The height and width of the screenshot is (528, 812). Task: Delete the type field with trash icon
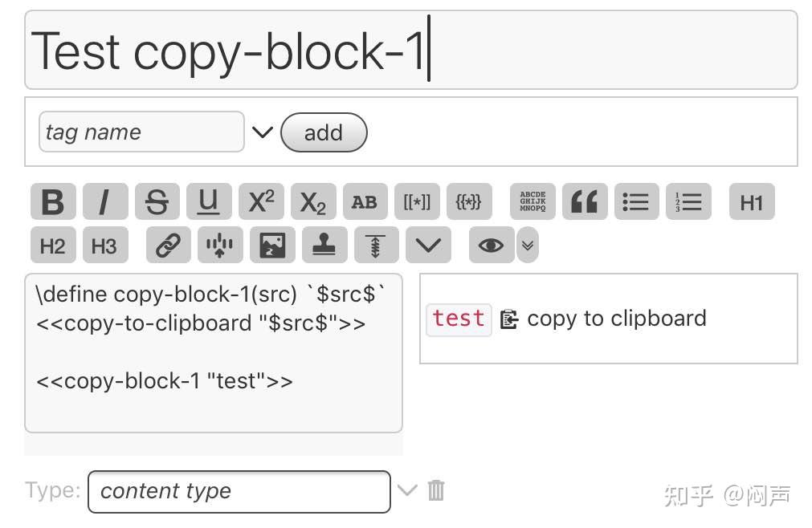pos(435,490)
